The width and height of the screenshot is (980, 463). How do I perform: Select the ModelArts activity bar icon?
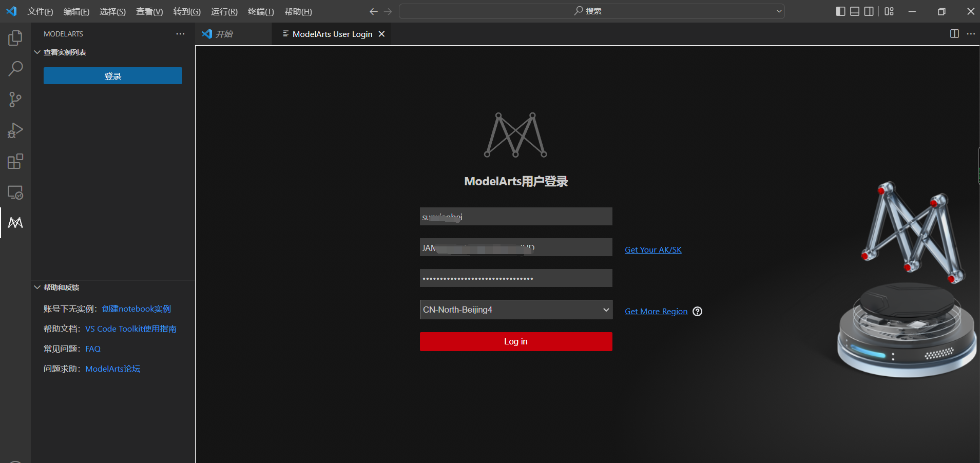coord(15,223)
